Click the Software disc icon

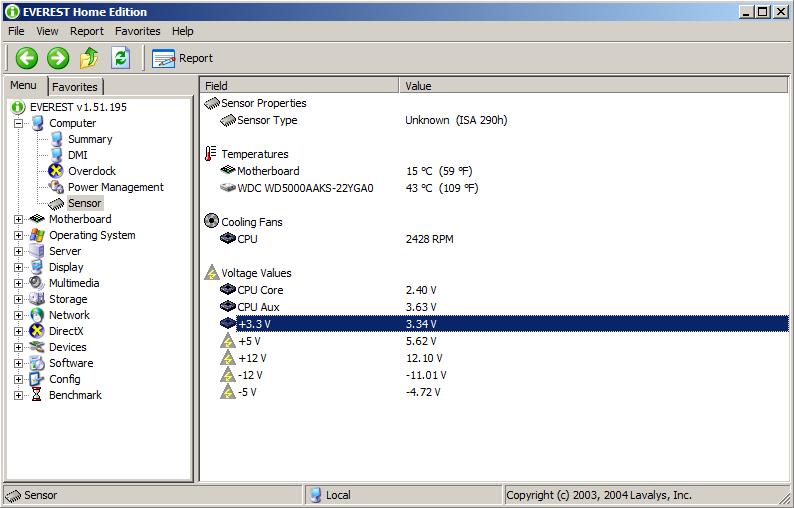(37, 363)
